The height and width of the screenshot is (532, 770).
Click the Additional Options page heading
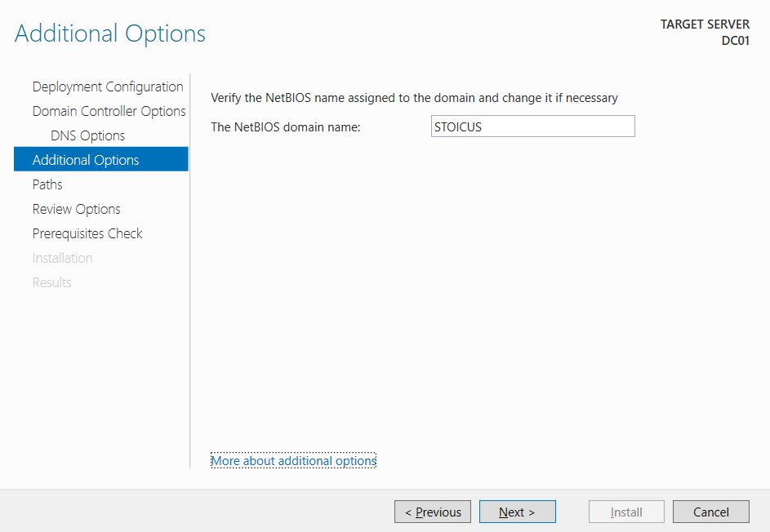(110, 33)
